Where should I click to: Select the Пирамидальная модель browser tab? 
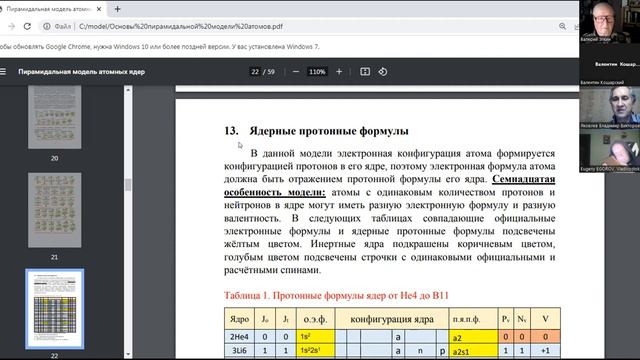click(x=49, y=9)
